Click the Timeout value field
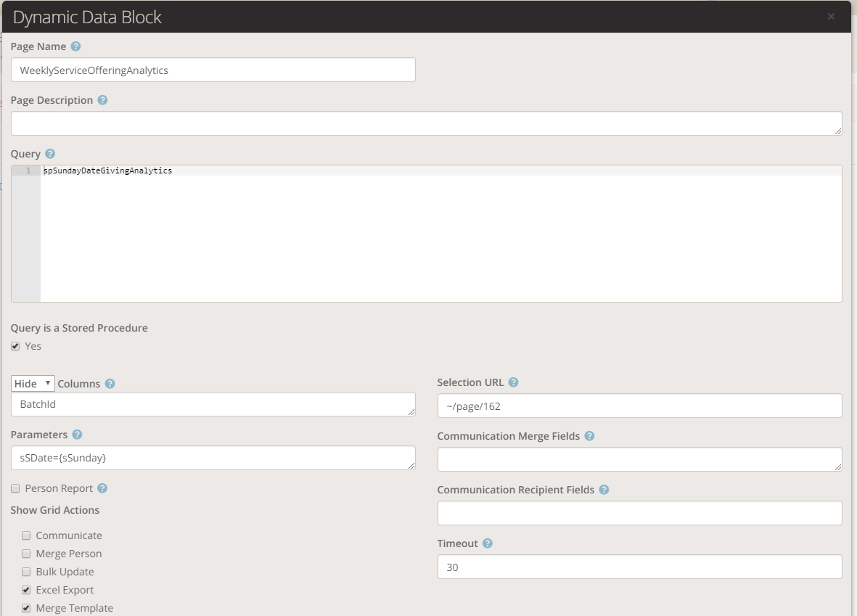 tap(639, 567)
